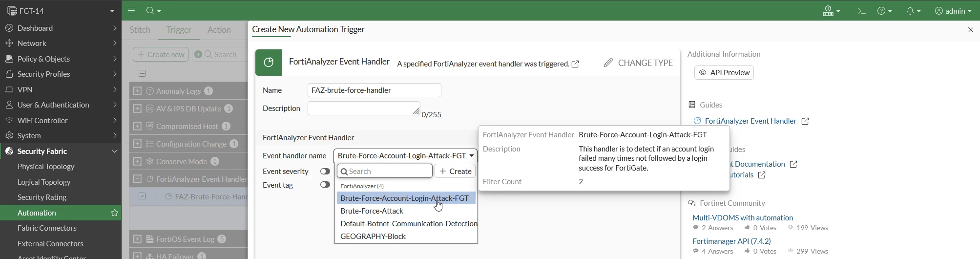The height and width of the screenshot is (259, 980).
Task: Open external link icon beside trigger description
Action: tap(576, 64)
